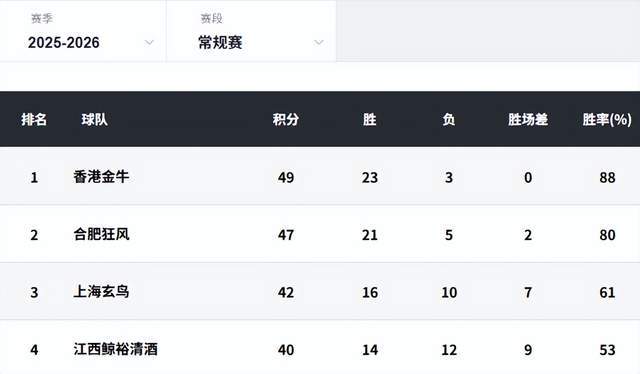
Task: Sort table by 积分 header
Action: (286, 120)
